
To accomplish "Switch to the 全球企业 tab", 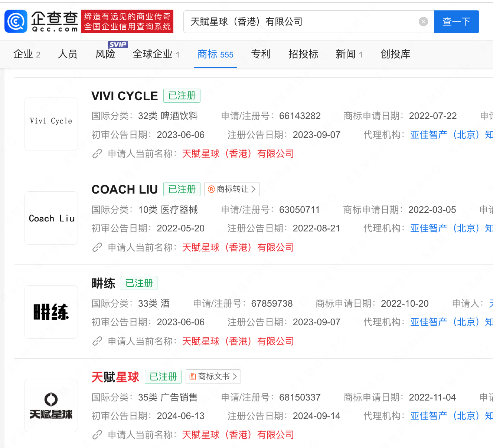I will point(156,54).
